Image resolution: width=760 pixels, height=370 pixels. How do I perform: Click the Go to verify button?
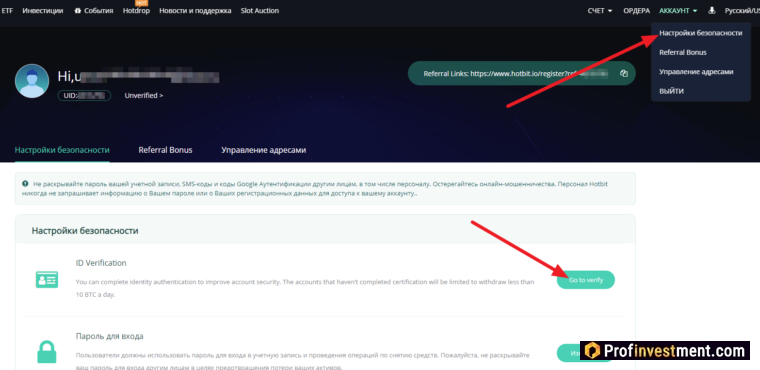pos(586,280)
